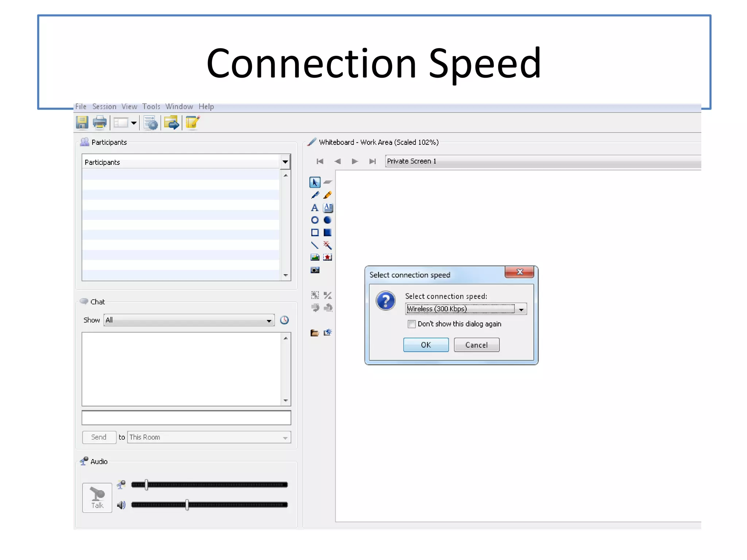The image size is (747, 560).
Task: Click the screen capture camera tool
Action: point(315,270)
